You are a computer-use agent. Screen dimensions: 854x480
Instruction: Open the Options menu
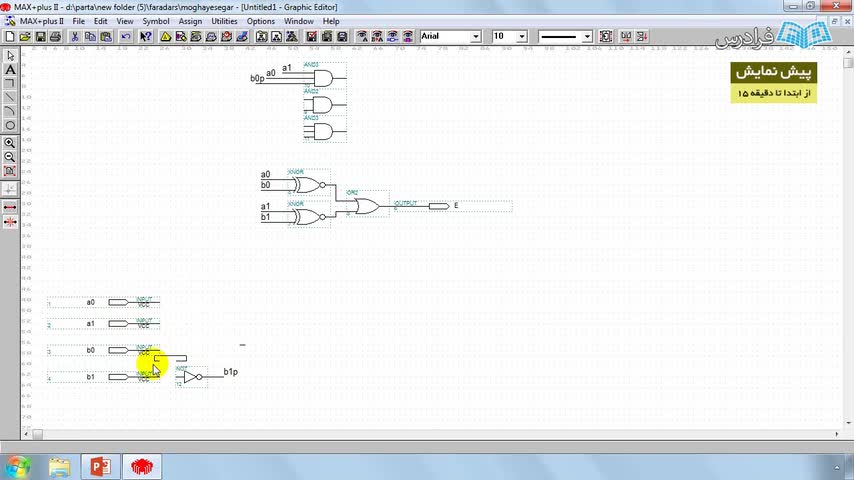[260, 21]
